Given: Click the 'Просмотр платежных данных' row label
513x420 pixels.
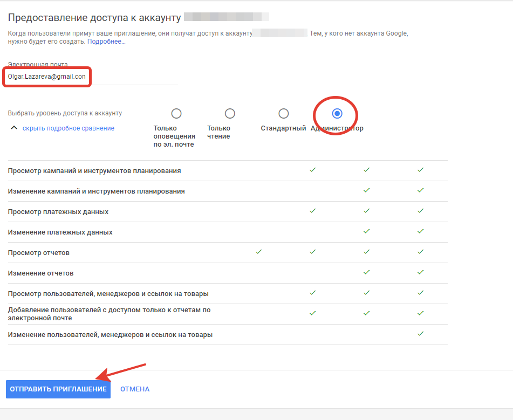Looking at the screenshot, I should 58,212.
